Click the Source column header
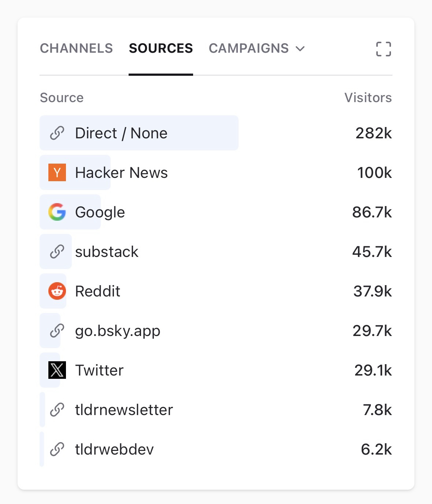The height and width of the screenshot is (504, 432). (62, 98)
